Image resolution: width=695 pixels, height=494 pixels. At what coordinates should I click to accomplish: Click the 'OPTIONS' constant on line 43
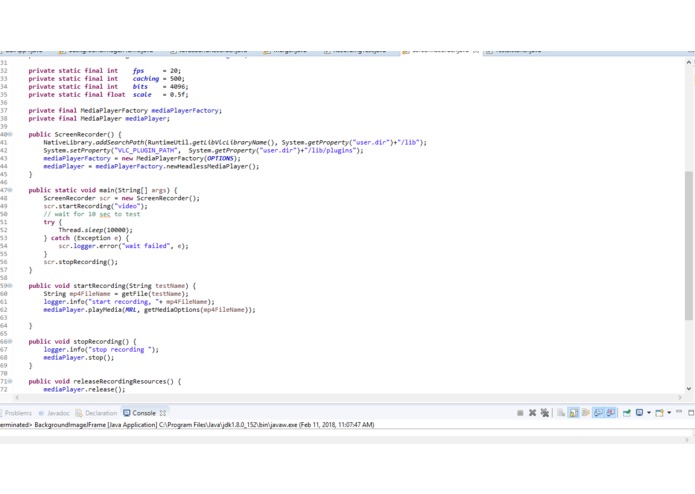point(220,158)
